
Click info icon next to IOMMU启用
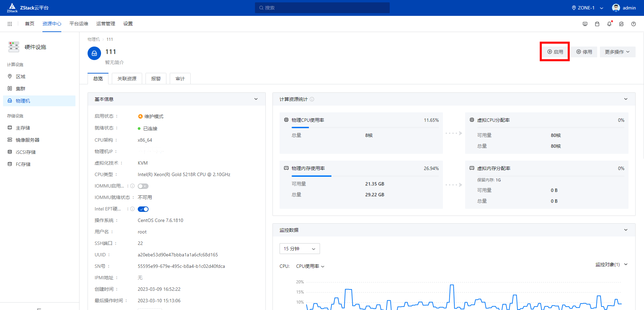coord(132,186)
